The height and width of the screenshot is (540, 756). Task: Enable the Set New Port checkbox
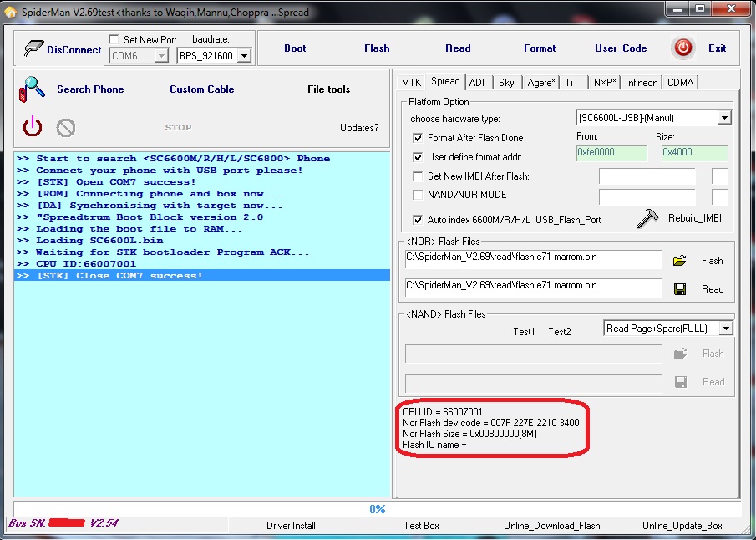point(114,40)
